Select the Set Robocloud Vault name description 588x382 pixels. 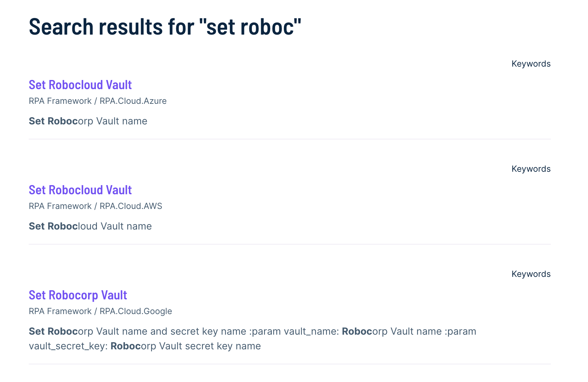pos(90,226)
